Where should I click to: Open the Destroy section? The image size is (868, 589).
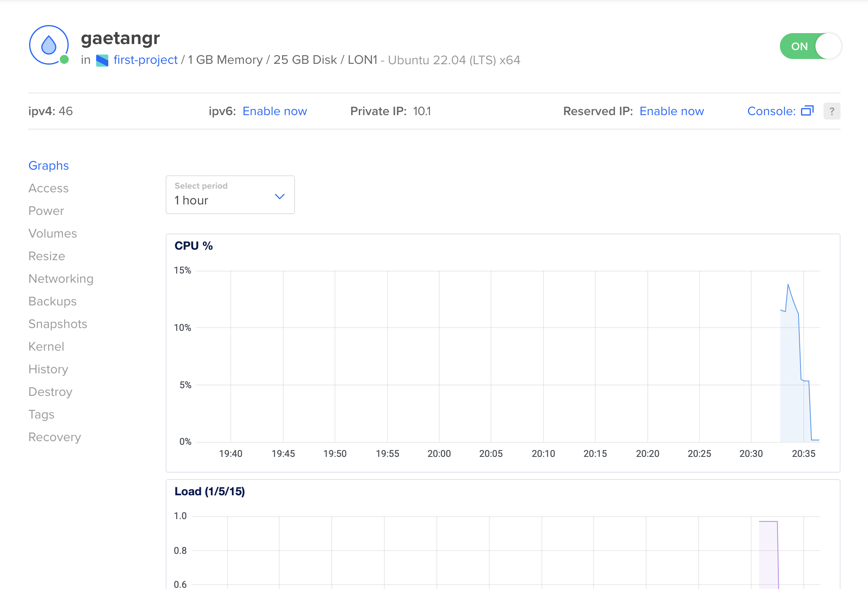pyautogui.click(x=51, y=392)
